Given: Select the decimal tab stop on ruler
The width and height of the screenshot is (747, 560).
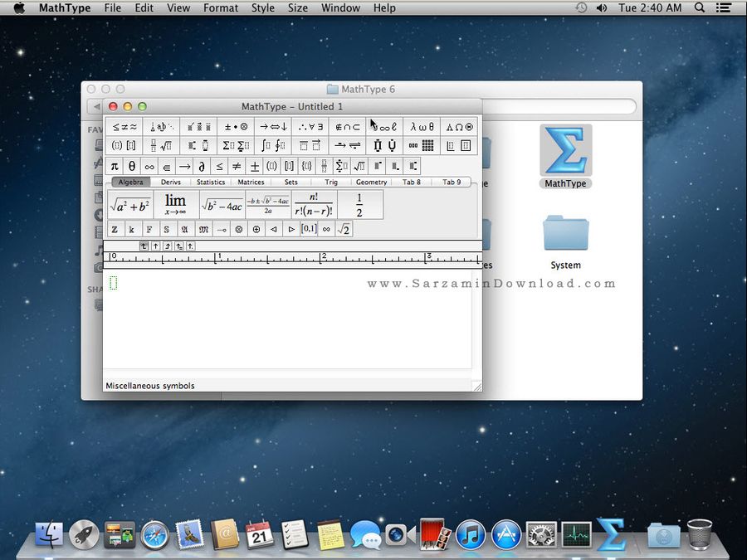Looking at the screenshot, I should pyautogui.click(x=190, y=246).
